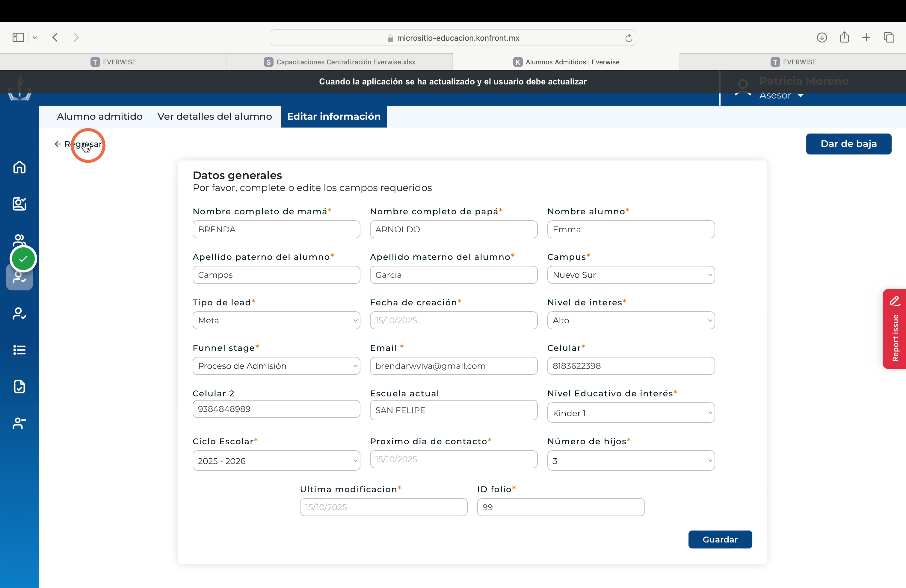Toggle the Safari sidebar panel icon

click(x=18, y=37)
